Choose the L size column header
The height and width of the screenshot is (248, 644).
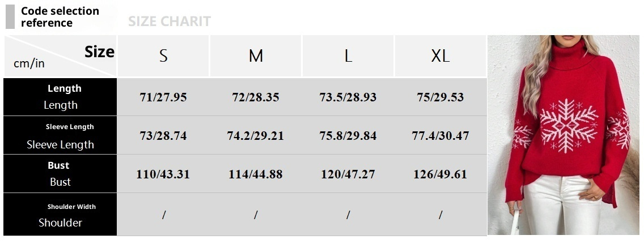348,56
